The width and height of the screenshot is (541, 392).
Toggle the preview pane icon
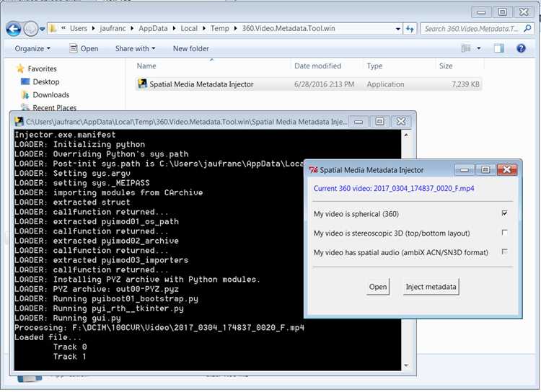click(x=498, y=48)
